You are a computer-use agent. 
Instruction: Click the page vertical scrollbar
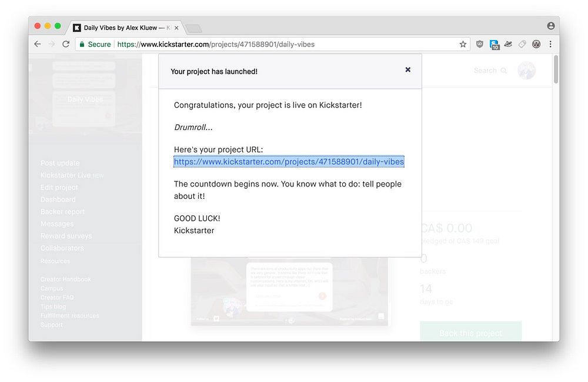[x=556, y=69]
